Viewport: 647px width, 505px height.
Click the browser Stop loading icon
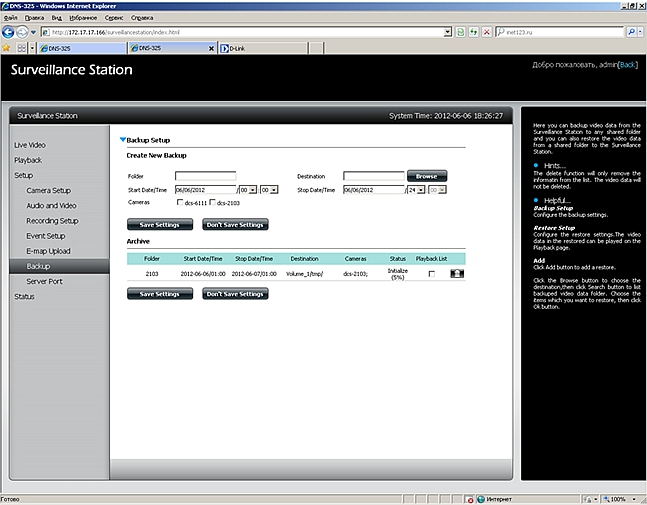(x=486, y=32)
